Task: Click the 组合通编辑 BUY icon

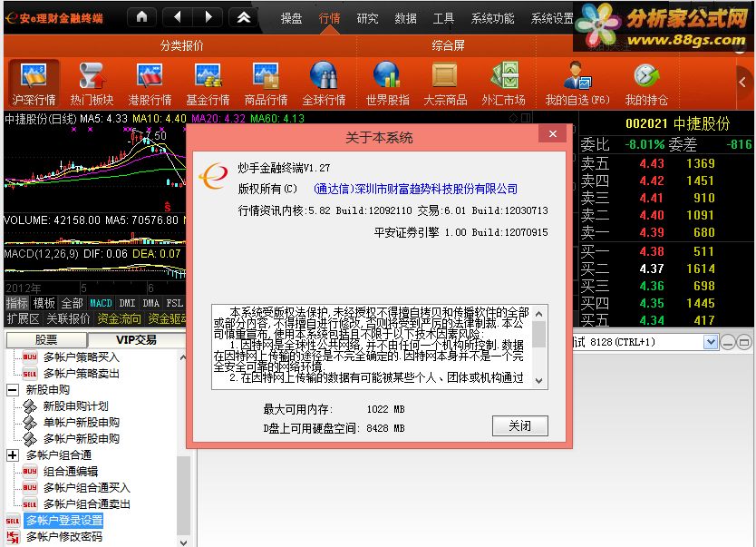Action: [29, 472]
